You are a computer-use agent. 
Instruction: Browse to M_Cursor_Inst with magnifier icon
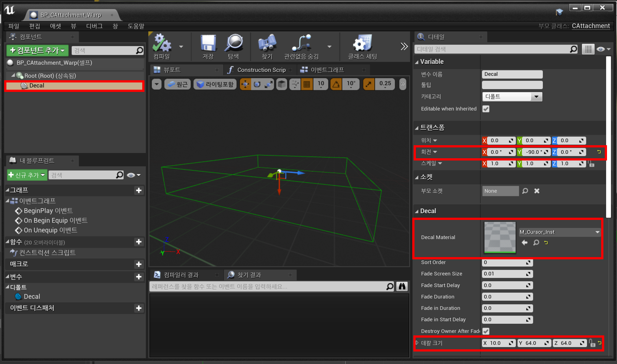point(536,243)
